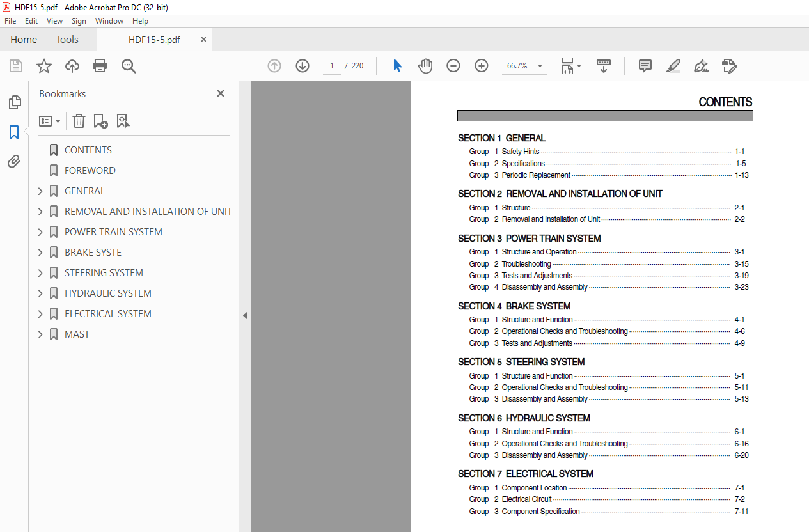Expand the ELECTRICAL SYSTEM bookmark
The image size is (809, 532).
coord(40,314)
